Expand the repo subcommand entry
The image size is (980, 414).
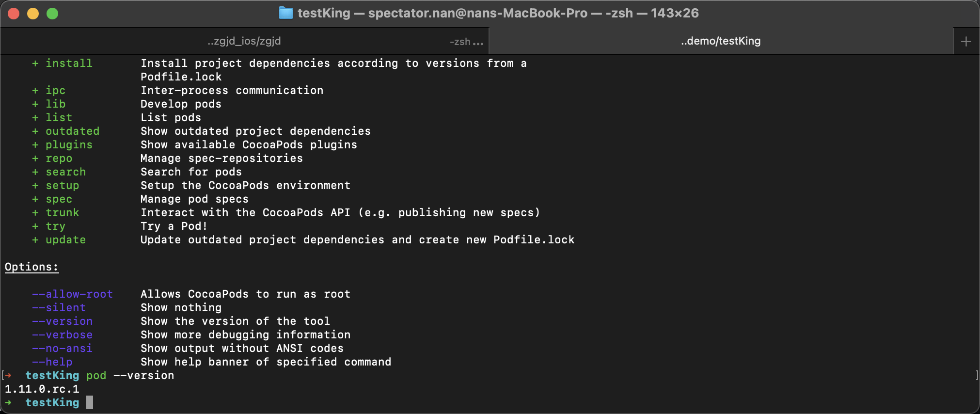[59, 158]
